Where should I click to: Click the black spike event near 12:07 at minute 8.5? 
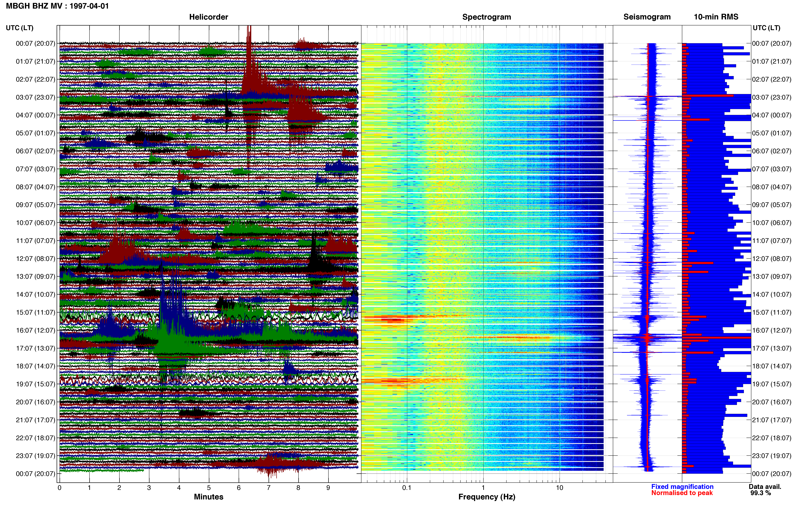click(x=314, y=255)
